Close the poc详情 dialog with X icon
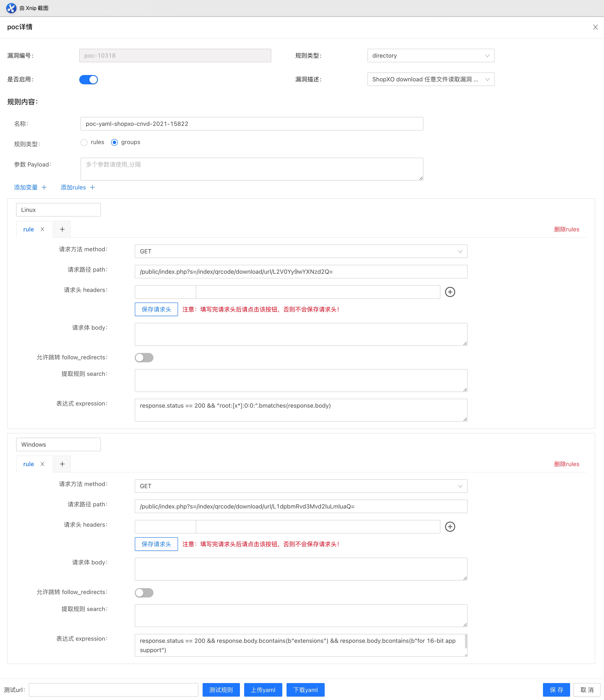This screenshot has width=604, height=700. click(595, 27)
